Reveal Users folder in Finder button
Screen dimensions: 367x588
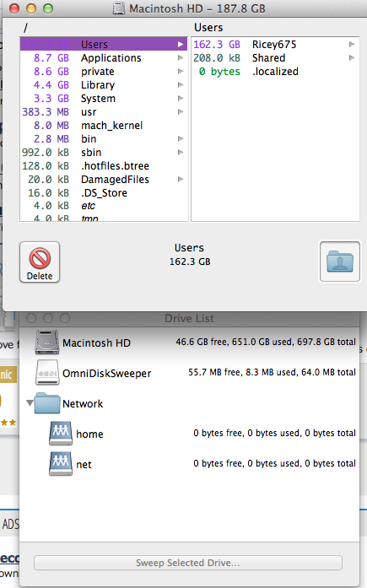pyautogui.click(x=340, y=262)
